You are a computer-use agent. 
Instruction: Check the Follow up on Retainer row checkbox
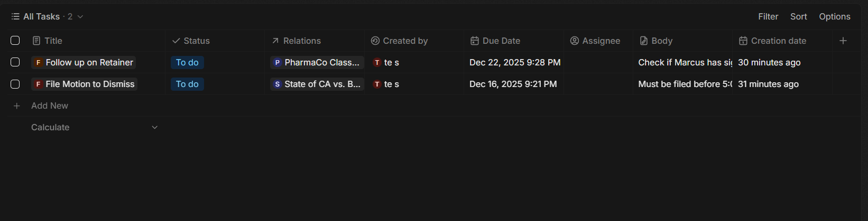pyautogui.click(x=15, y=62)
